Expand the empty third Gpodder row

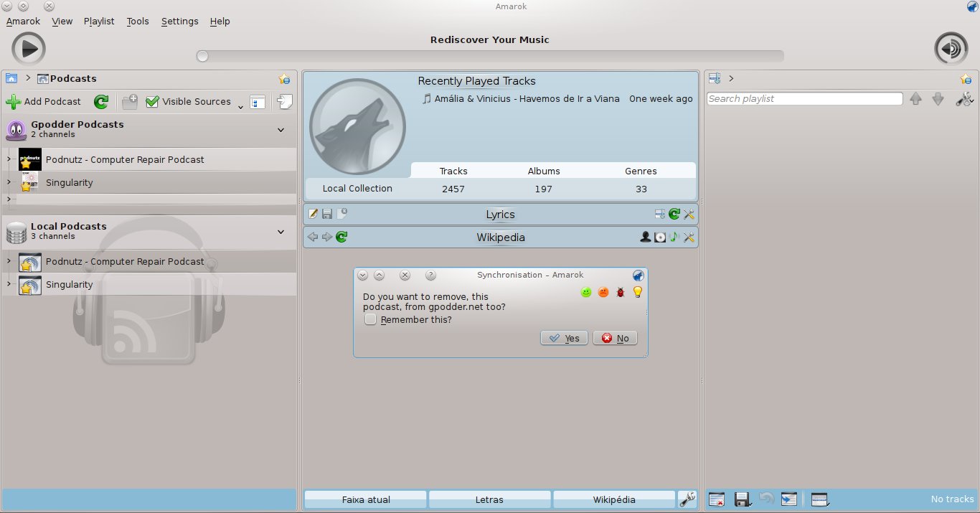[x=9, y=199]
